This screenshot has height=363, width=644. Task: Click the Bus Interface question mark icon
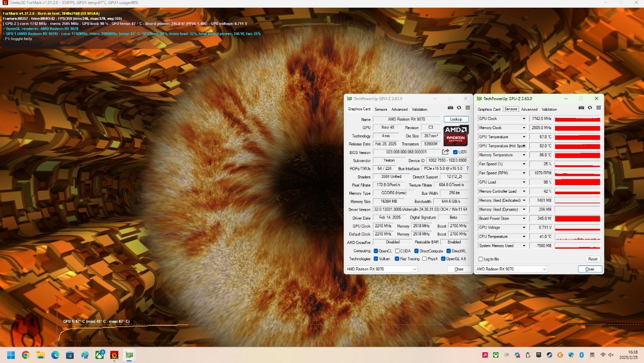click(x=467, y=168)
